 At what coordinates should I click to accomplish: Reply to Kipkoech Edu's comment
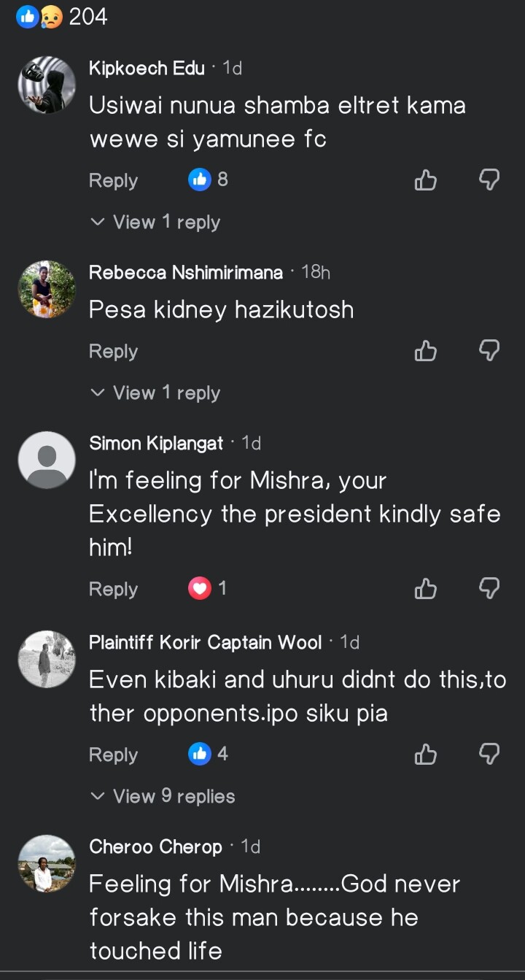[x=113, y=180]
